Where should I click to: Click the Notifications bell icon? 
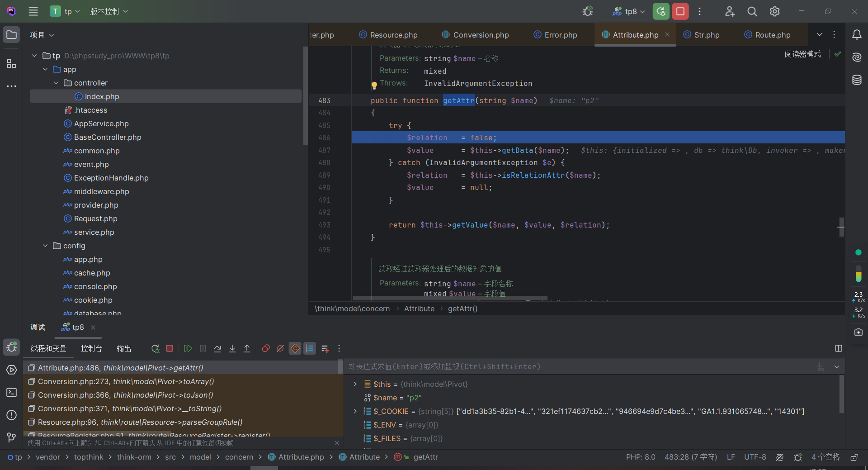(857, 35)
